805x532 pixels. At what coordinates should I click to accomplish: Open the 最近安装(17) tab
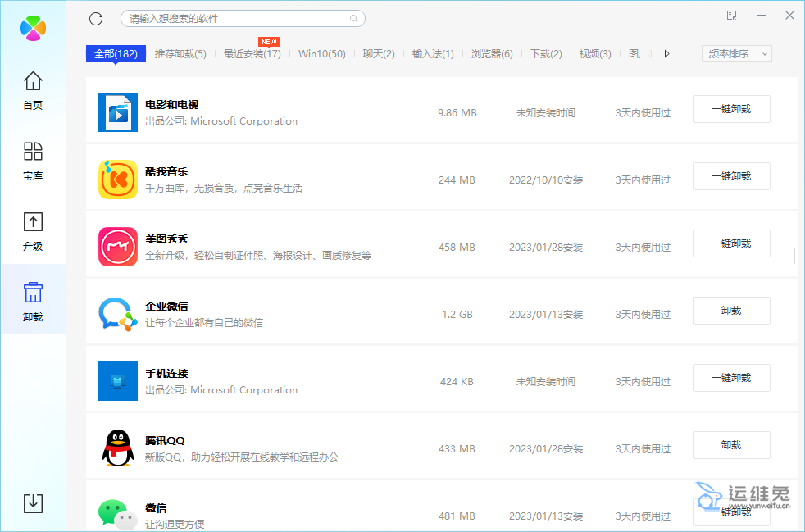(252, 54)
